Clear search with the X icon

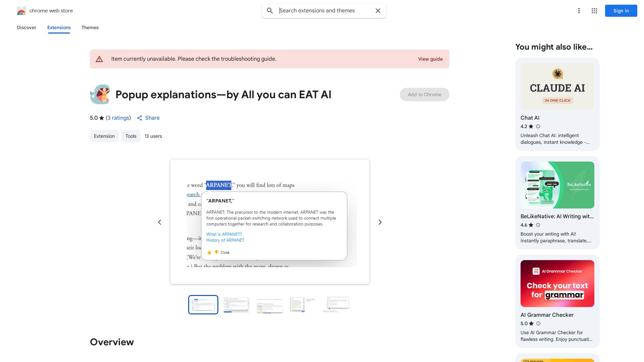378,11
